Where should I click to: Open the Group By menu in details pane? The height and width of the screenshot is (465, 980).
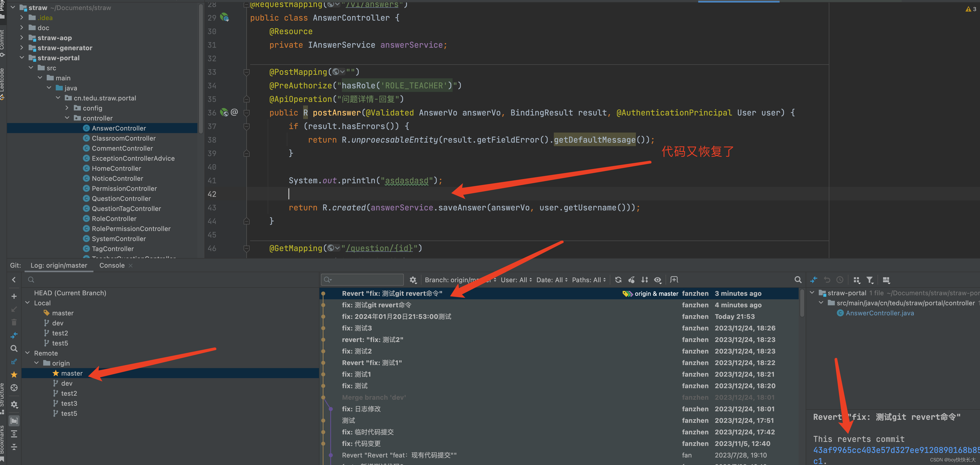857,280
